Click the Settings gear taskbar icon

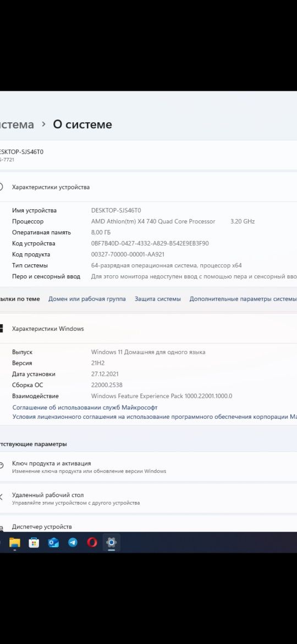[x=111, y=543]
